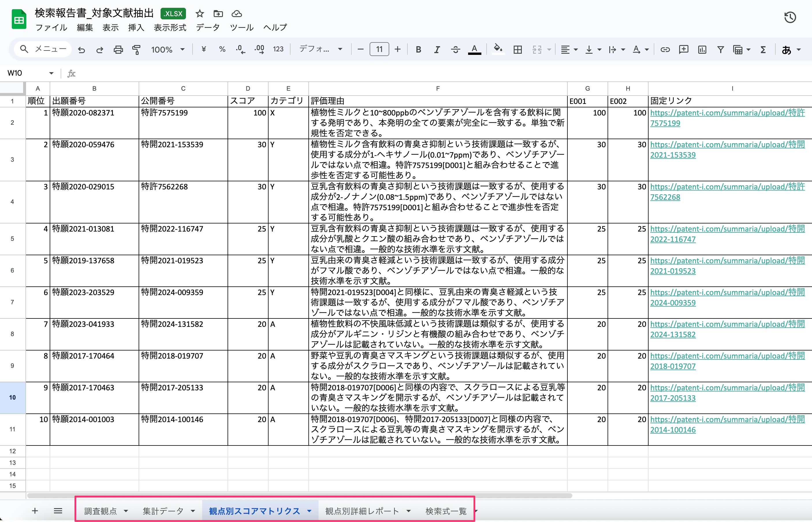Open the borders tool
Screen dimensions: 812x522
517,50
